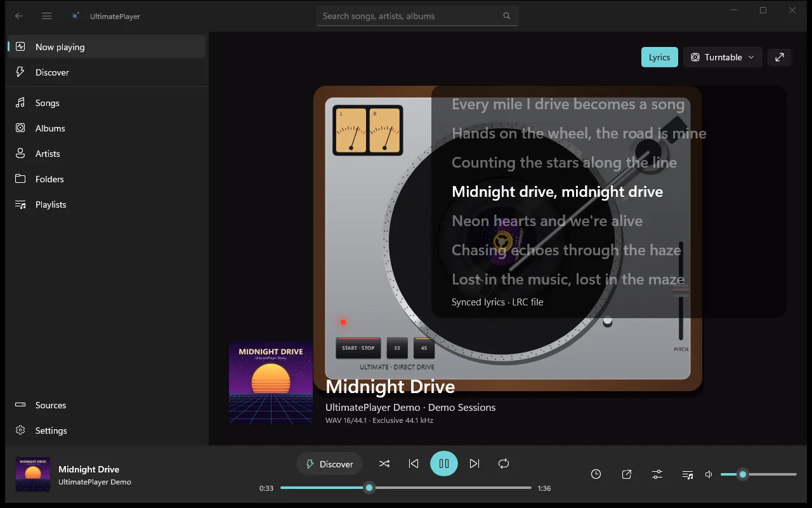Go back with the back arrow
The height and width of the screenshot is (508, 812).
coord(19,16)
